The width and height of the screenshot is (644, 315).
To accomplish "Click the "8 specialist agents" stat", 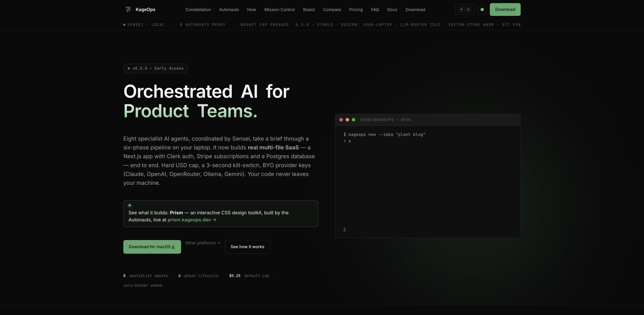I will [x=146, y=276].
